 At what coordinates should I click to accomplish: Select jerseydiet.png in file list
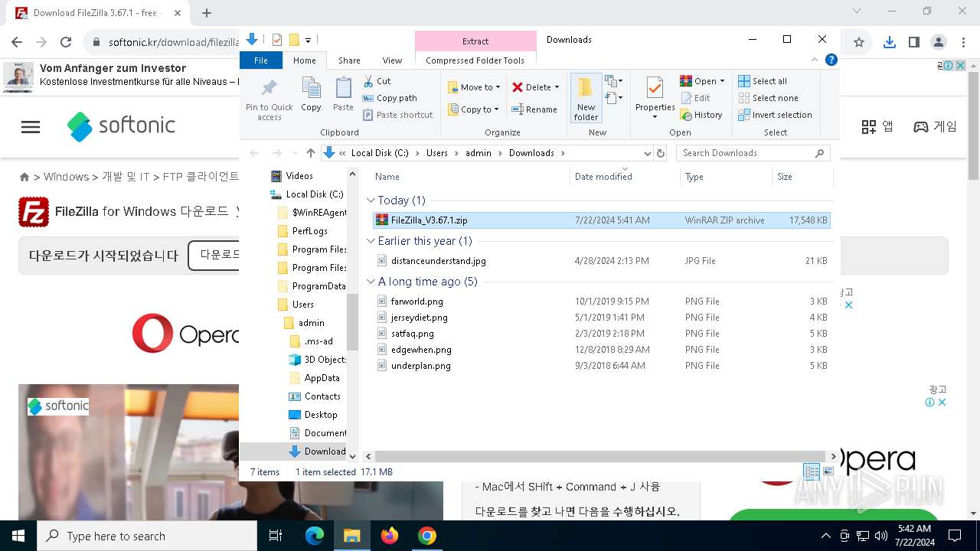601,318
